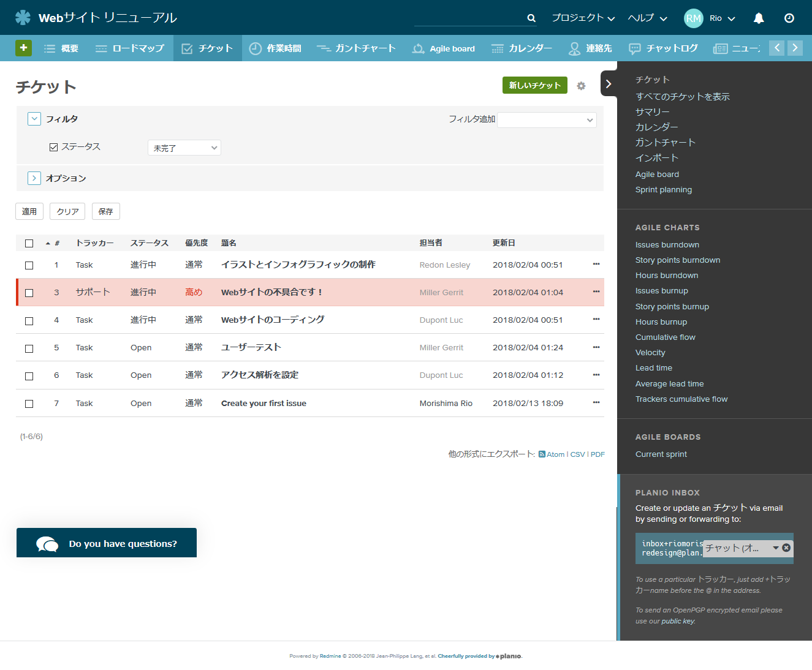Tick the checkbox for ticket 4
The height and width of the screenshot is (670, 812).
click(x=29, y=321)
